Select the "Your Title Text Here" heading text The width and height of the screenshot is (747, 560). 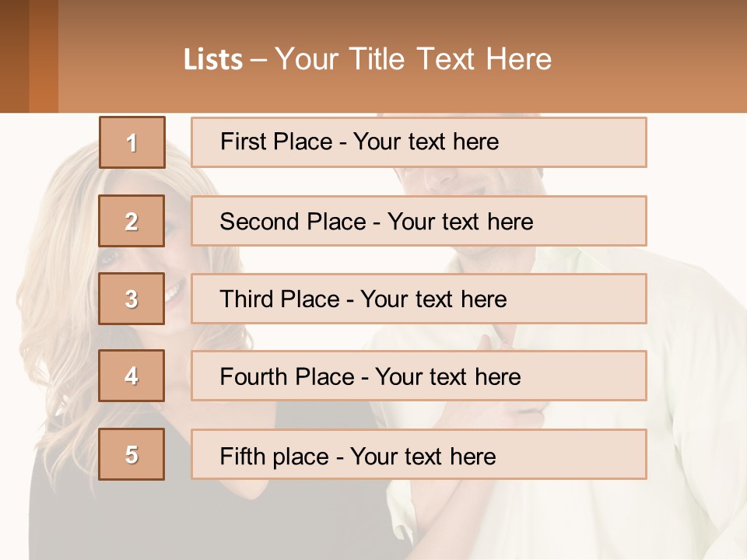[413, 59]
